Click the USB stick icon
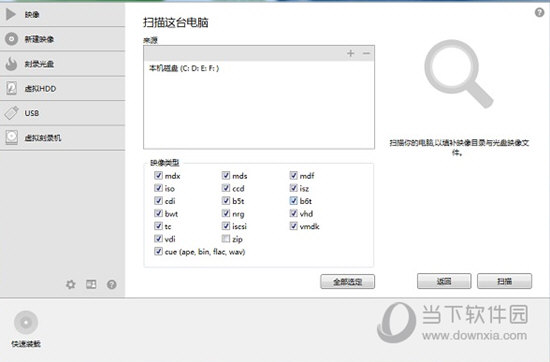This screenshot has height=362, width=550. coord(11,113)
